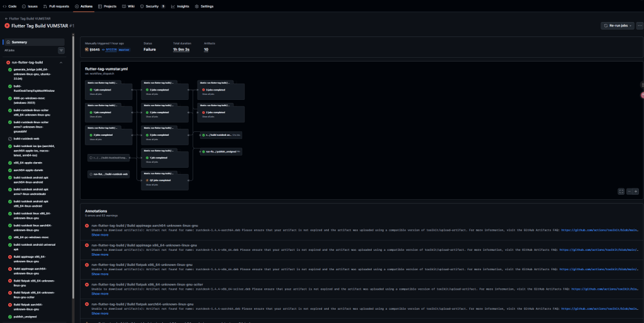Zoom out of the workflow graph
This screenshot has width=644, height=323.
[628, 191]
